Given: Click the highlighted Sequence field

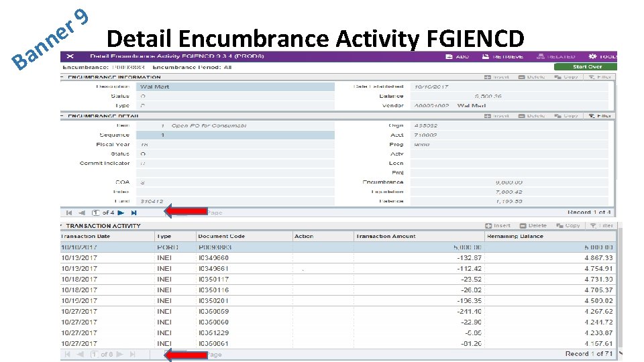Looking at the screenshot, I should coord(235,135).
